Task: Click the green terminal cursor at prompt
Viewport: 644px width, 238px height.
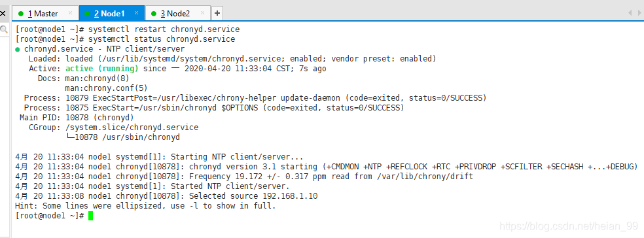Action: 91,216
